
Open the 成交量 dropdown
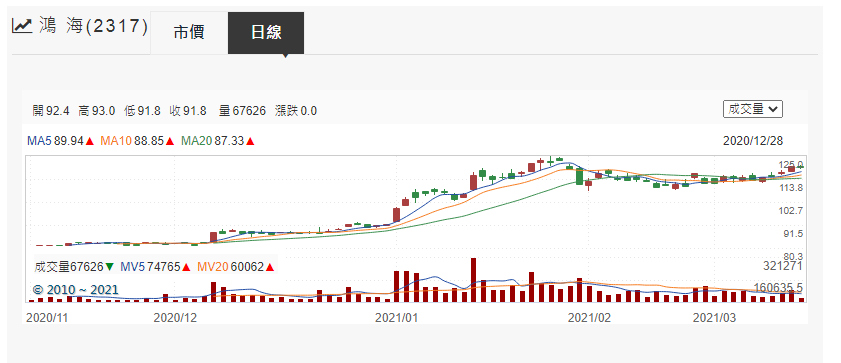[x=753, y=109]
